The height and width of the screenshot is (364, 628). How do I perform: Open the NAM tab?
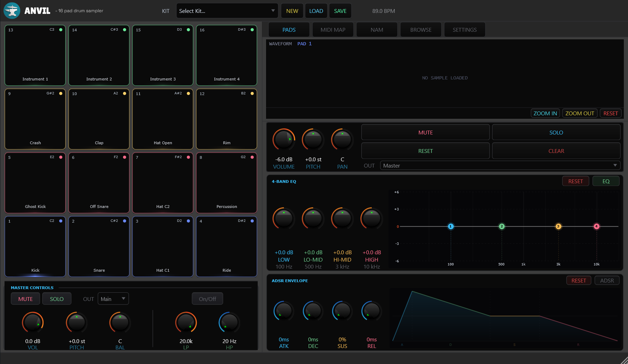coord(377,30)
